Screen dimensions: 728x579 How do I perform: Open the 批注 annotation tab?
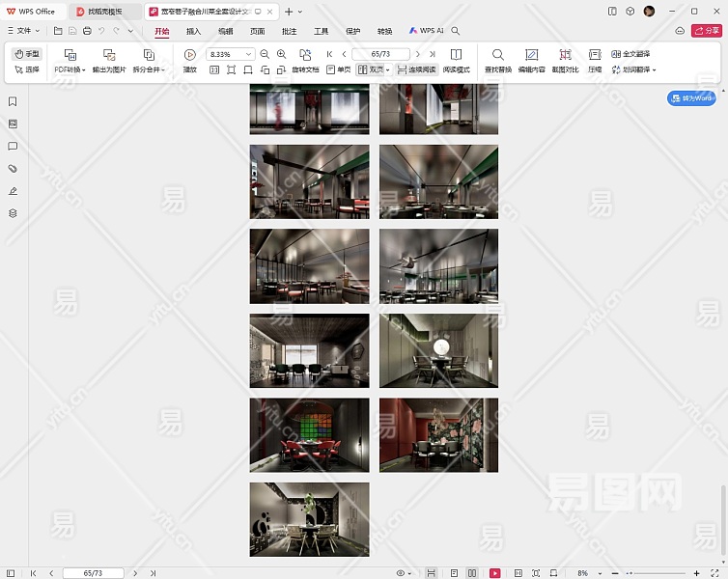point(289,31)
